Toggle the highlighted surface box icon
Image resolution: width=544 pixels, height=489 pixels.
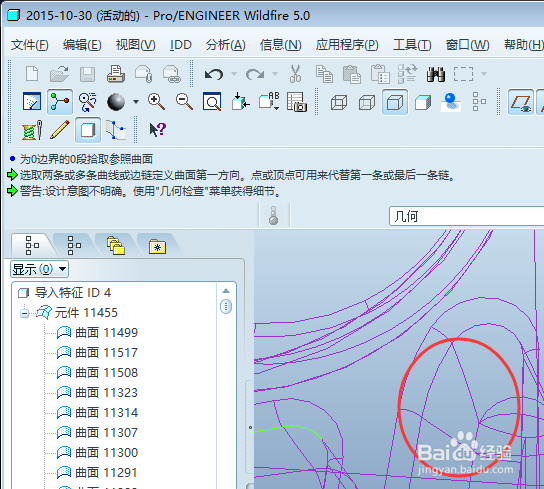coord(88,130)
